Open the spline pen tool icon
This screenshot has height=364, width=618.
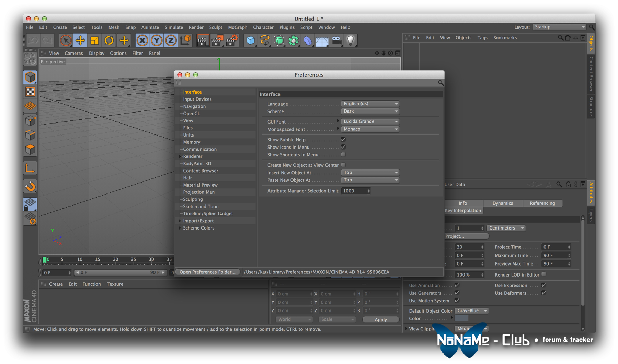(x=265, y=40)
